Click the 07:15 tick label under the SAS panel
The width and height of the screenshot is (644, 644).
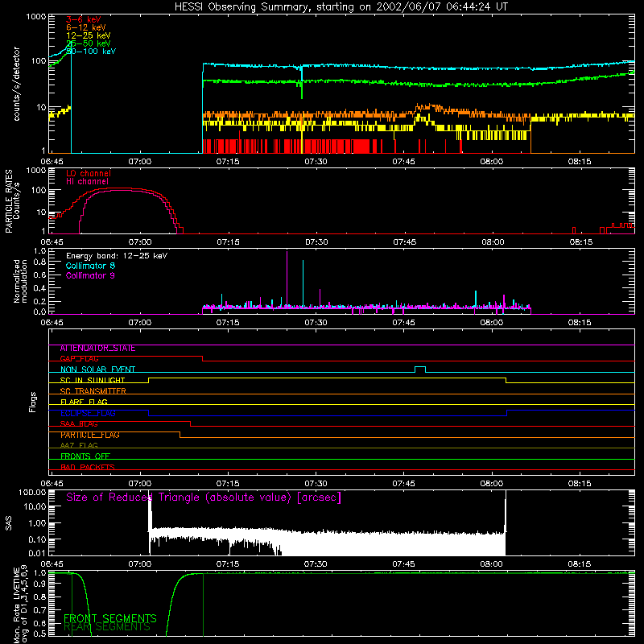click(x=228, y=564)
